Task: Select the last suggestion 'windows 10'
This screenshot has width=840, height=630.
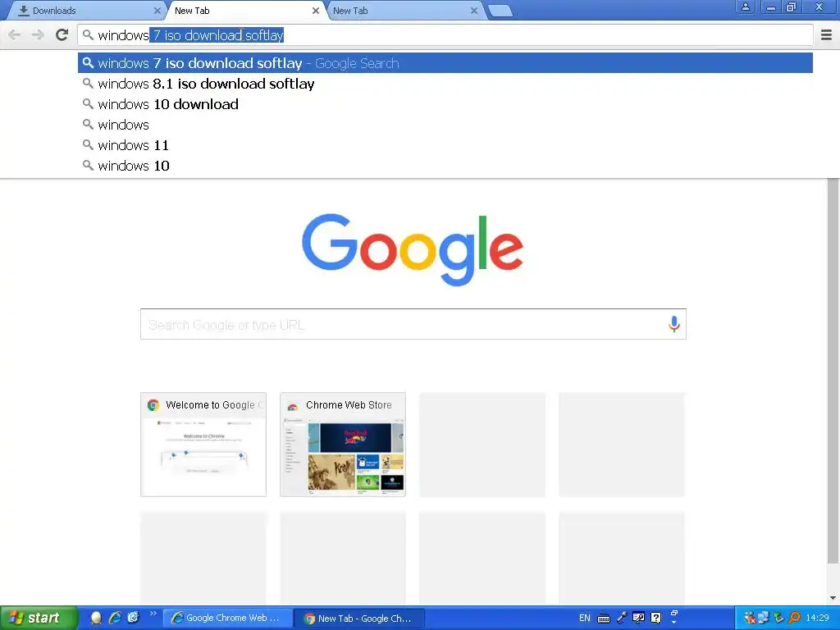Action: coord(445,166)
